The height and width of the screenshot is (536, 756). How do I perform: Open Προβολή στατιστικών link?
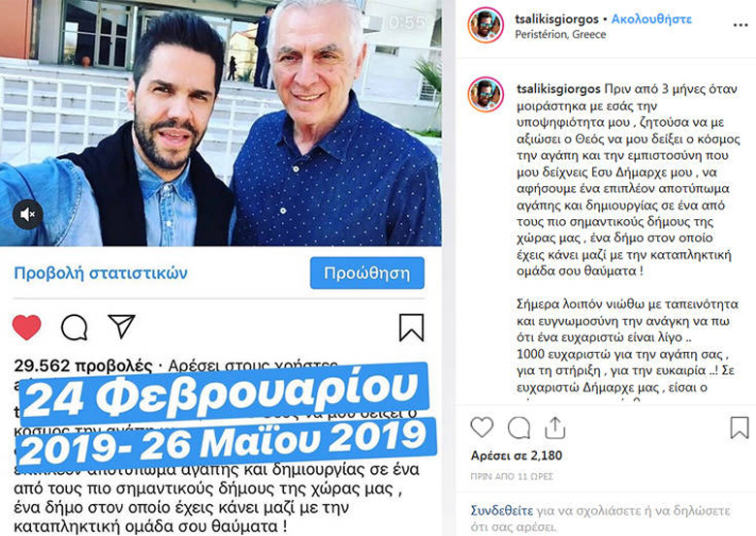[x=101, y=272]
